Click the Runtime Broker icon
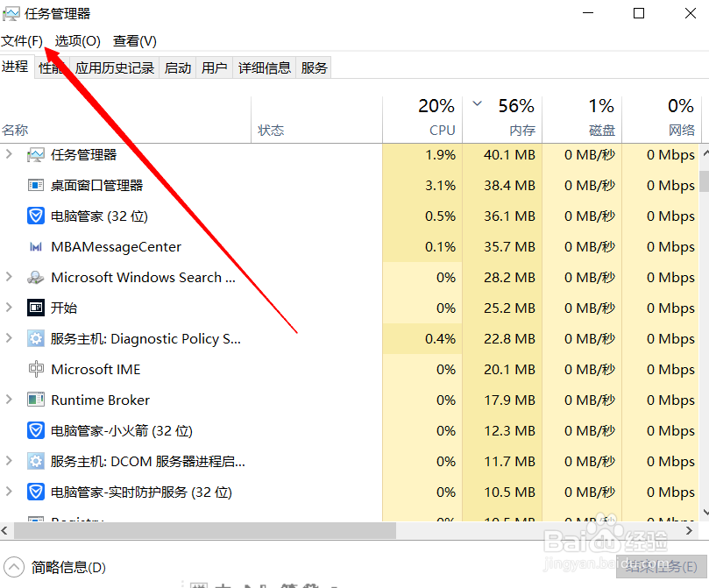This screenshot has height=588, width=709. pyautogui.click(x=36, y=400)
